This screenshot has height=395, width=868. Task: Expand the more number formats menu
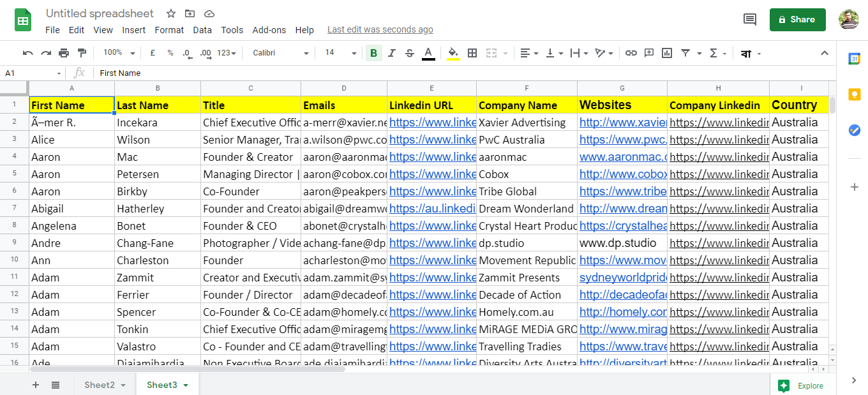(225, 53)
